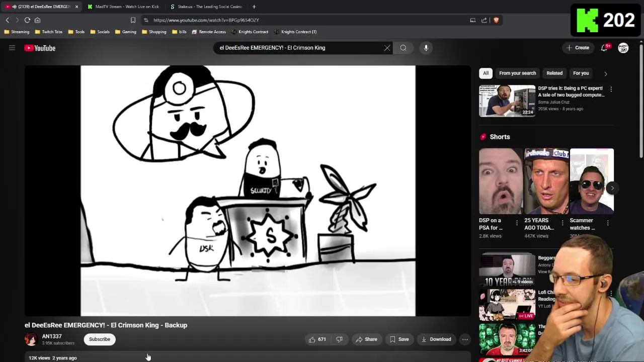Open picture-in-picture icon in address bar
Image resolution: width=644 pixels, height=362 pixels.
pyautogui.click(x=472, y=20)
